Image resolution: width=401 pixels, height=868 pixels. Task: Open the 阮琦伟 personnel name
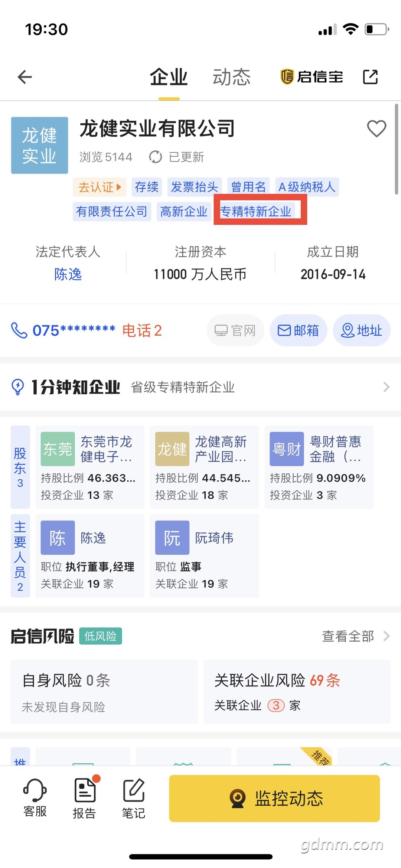pos(214,538)
